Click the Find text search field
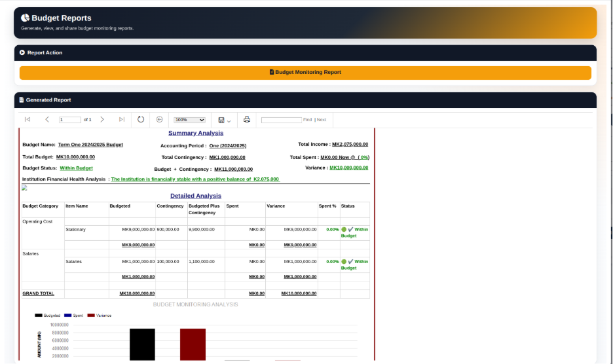Viewport: 613px width, 364px height. [282, 120]
